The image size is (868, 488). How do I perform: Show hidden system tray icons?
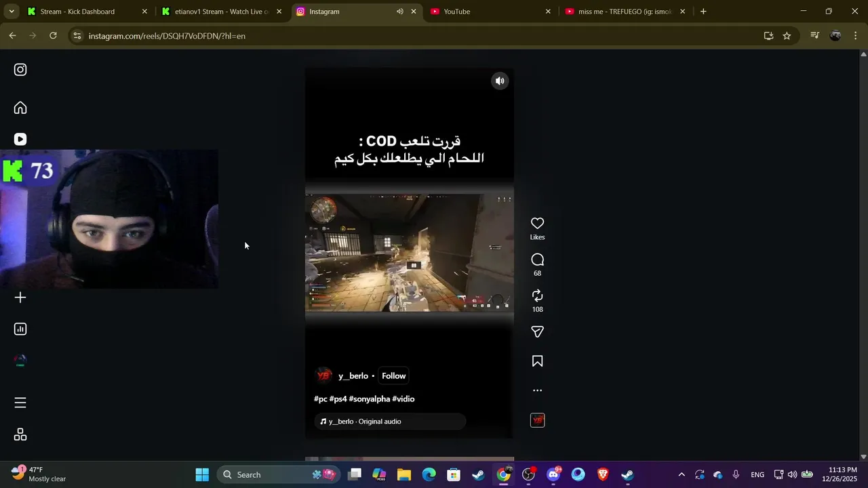(682, 474)
